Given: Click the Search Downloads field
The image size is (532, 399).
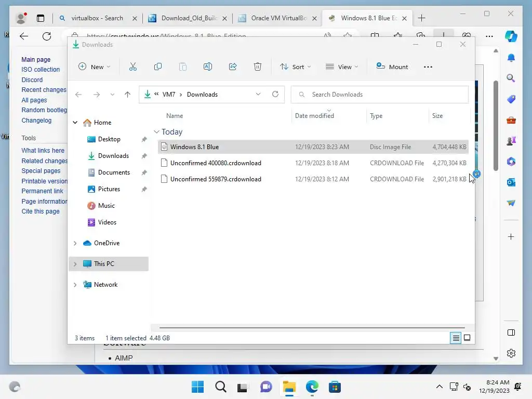Looking at the screenshot, I should tap(380, 95).
